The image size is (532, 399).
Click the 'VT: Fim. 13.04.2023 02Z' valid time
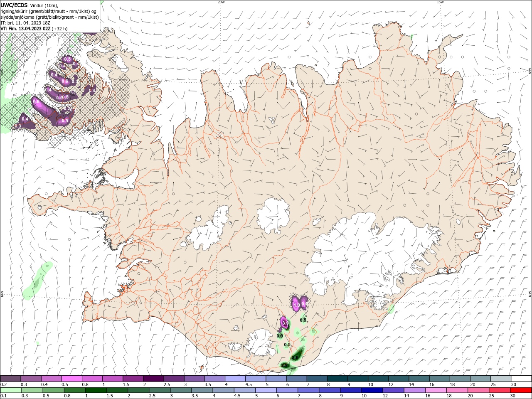(x=26, y=29)
